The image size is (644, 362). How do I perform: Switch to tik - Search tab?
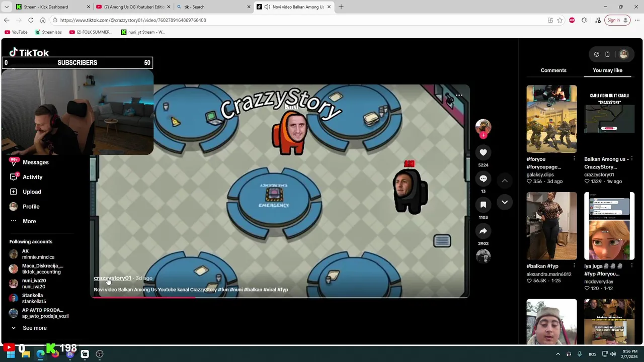point(213,7)
